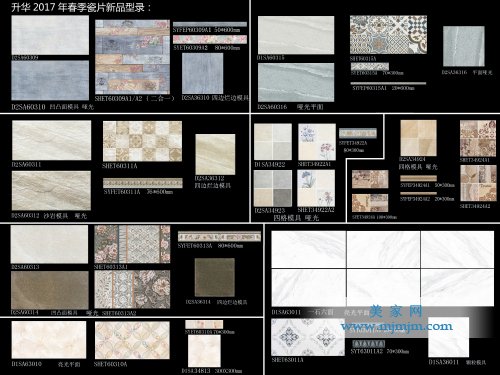Select the D2SA60311 cream sandstone tile
Viewport: 500px width, 375px height.
(51, 140)
